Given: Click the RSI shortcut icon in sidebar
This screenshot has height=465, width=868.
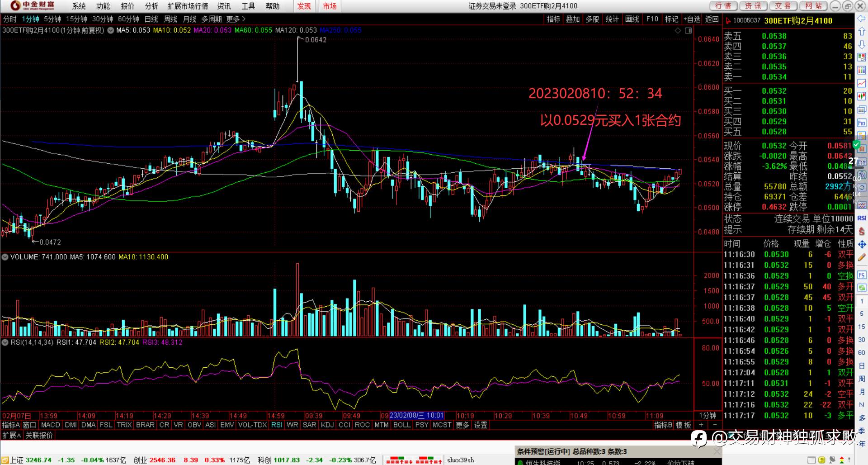Looking at the screenshot, I should click(x=862, y=218).
